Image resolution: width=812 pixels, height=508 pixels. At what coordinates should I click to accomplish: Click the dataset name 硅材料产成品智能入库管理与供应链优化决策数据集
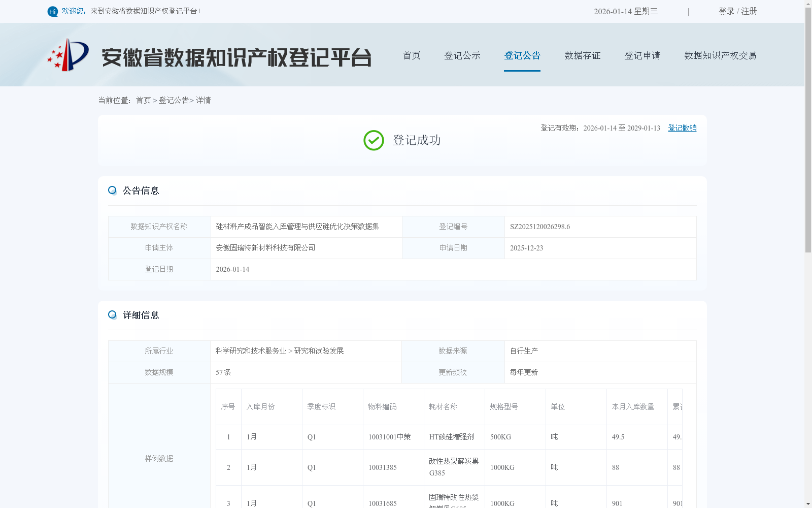297,227
